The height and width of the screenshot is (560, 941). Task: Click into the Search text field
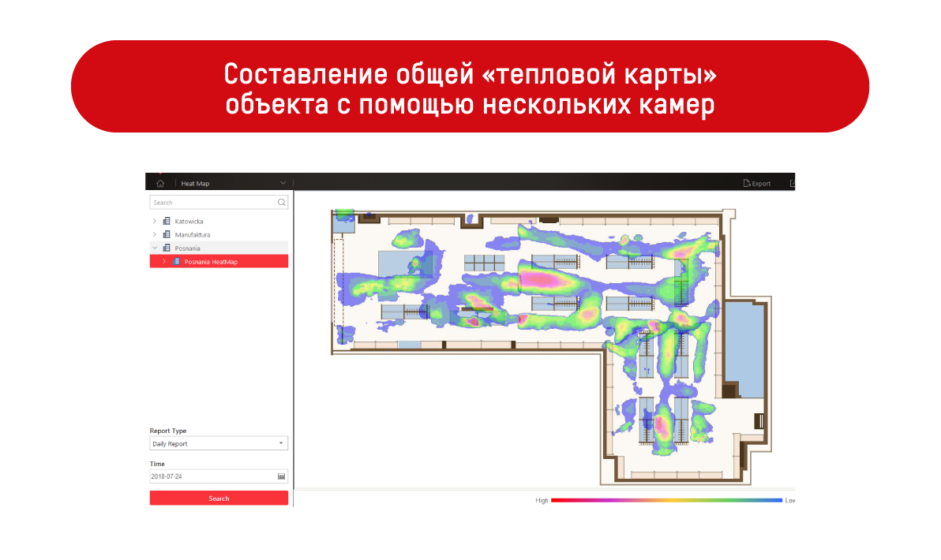tap(213, 203)
